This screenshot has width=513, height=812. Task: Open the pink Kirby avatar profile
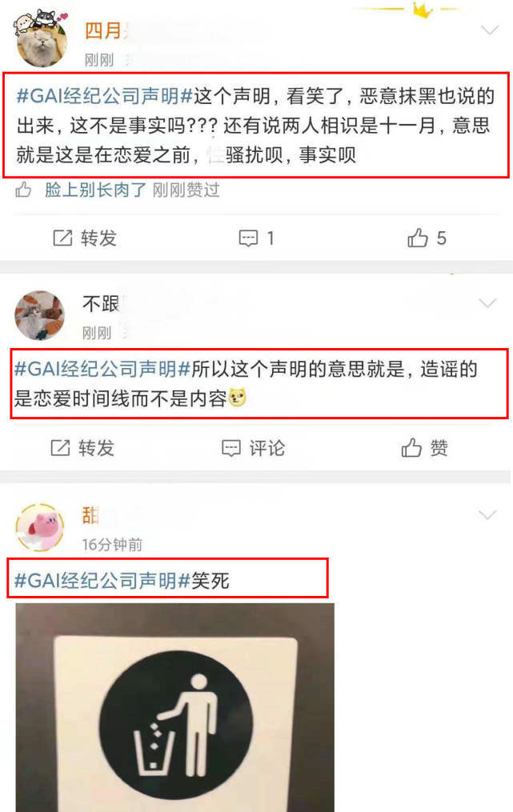39,527
